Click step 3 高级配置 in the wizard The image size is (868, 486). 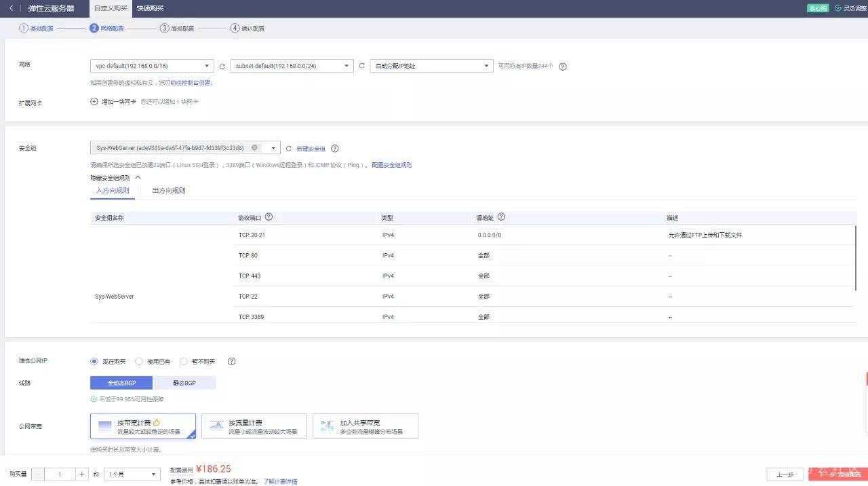pyautogui.click(x=177, y=29)
